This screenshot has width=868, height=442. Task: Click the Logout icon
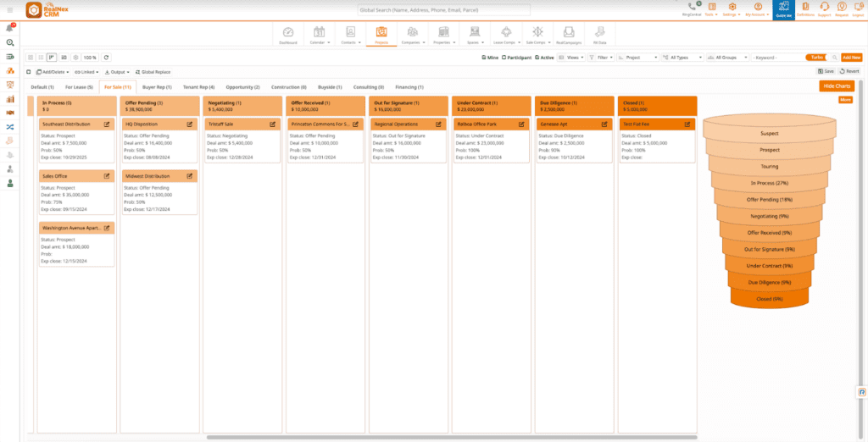[x=858, y=8]
